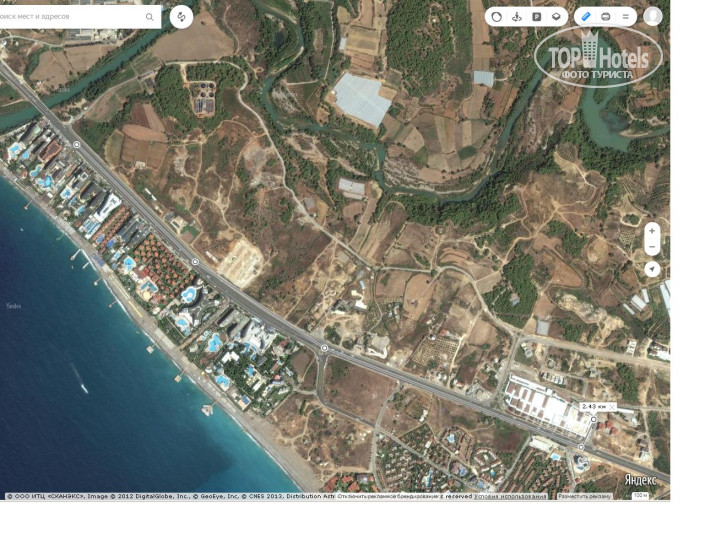This screenshot has width=705, height=550.
Task: Open the user profile avatar
Action: [653, 16]
